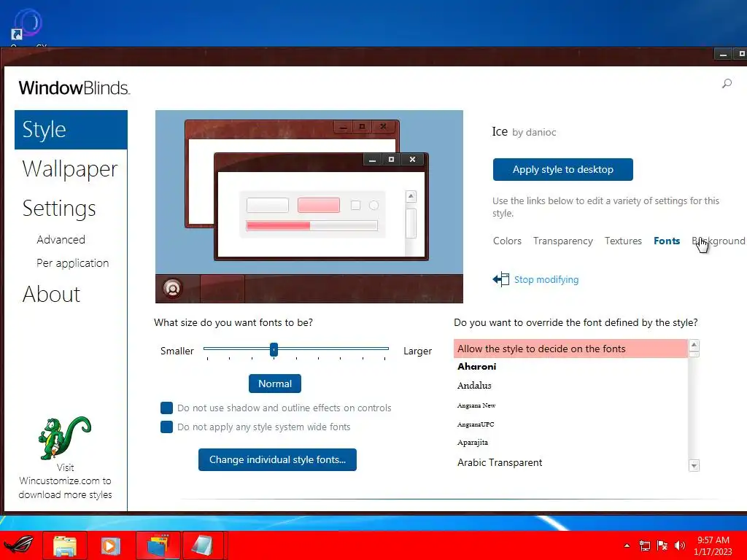This screenshot has width=747, height=560.
Task: Enable 'Do not use shadow and outline effects'
Action: click(166, 408)
